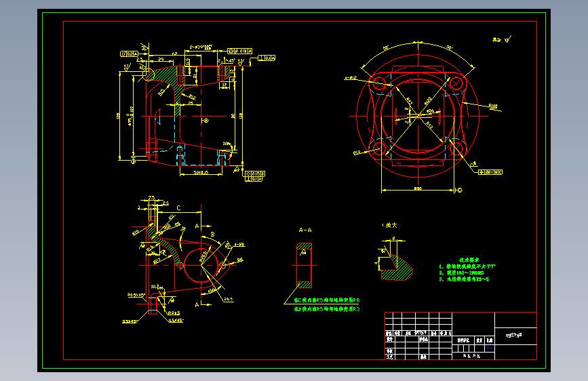Click the "4-M8" thread callout

pyautogui.click(x=239, y=245)
